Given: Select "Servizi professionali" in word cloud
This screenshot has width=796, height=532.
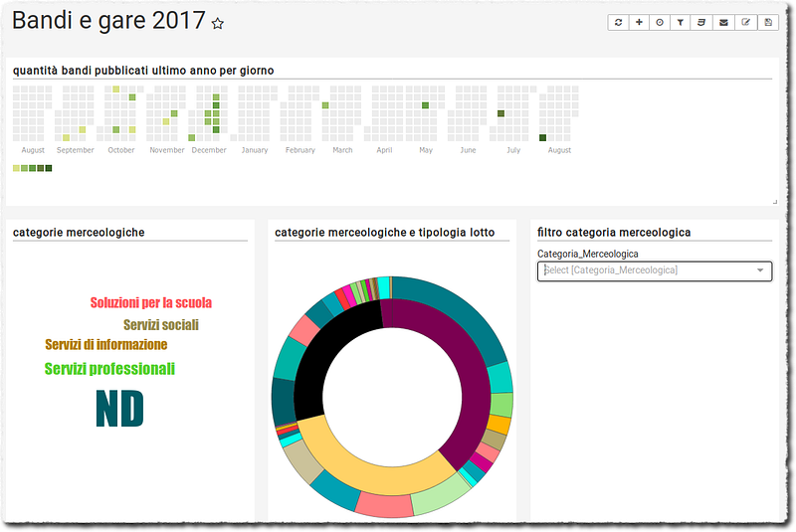Looking at the screenshot, I should click(x=109, y=369).
